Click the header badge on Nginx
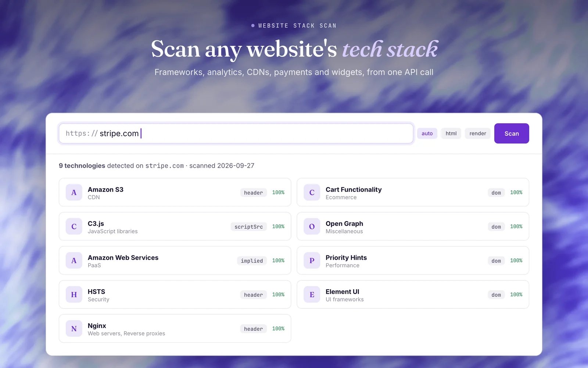The width and height of the screenshot is (588, 368). click(x=254, y=329)
